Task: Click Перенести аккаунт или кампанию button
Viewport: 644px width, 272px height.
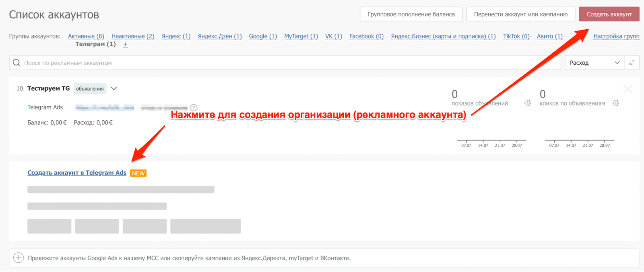Action: click(x=521, y=14)
